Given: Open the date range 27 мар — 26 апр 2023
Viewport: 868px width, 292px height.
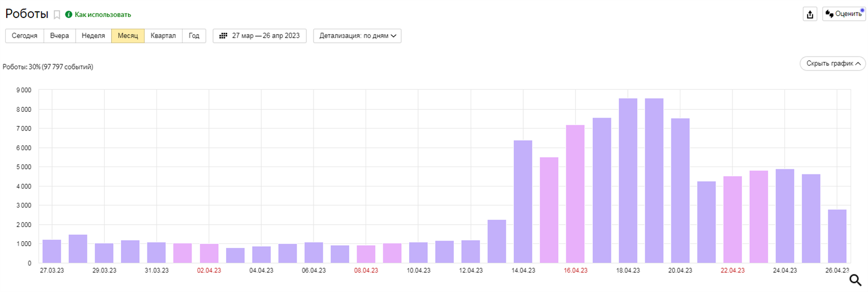Looking at the screenshot, I should [259, 36].
